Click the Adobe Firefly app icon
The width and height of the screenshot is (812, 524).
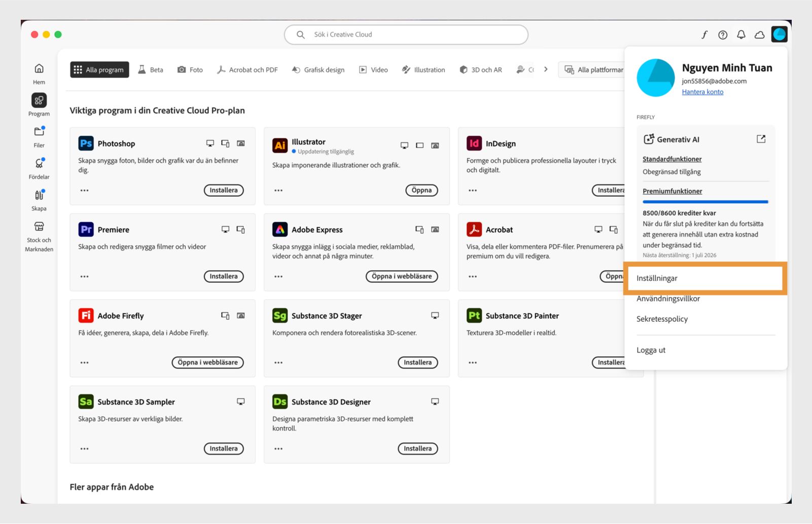tap(86, 316)
